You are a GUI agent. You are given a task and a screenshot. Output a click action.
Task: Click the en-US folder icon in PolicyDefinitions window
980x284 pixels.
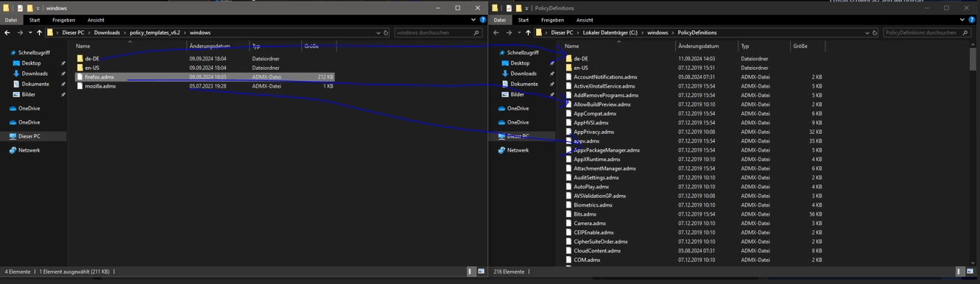(569, 68)
